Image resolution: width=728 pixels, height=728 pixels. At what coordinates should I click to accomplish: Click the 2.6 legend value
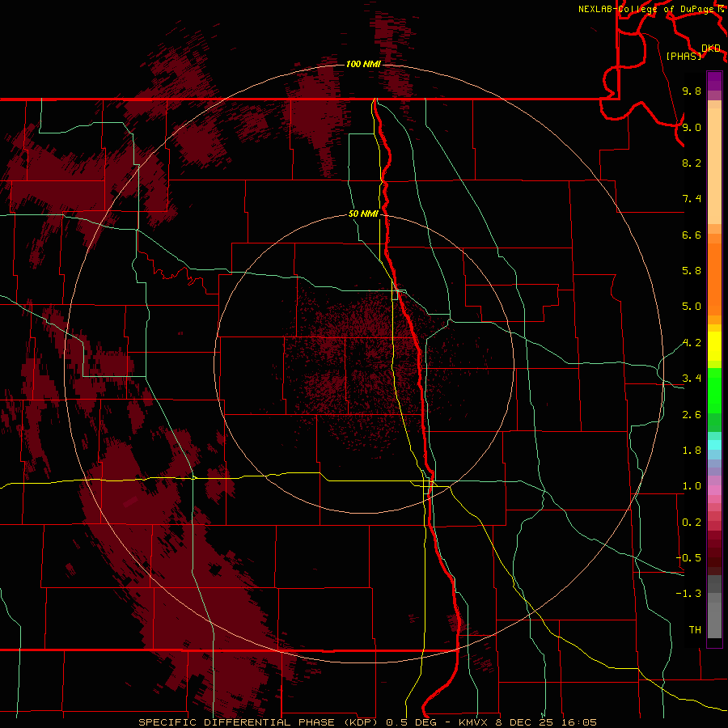(x=692, y=415)
